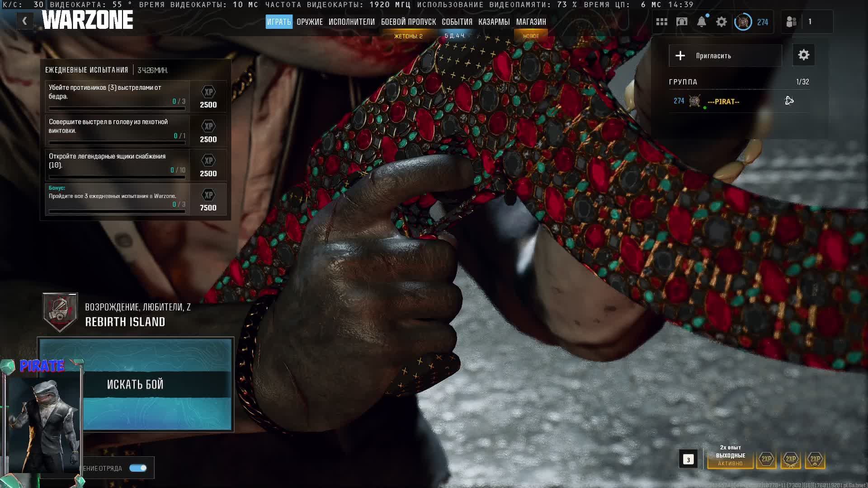Click the battle pass 2XP token icon
The width and height of the screenshot is (868, 488).
[x=815, y=459]
